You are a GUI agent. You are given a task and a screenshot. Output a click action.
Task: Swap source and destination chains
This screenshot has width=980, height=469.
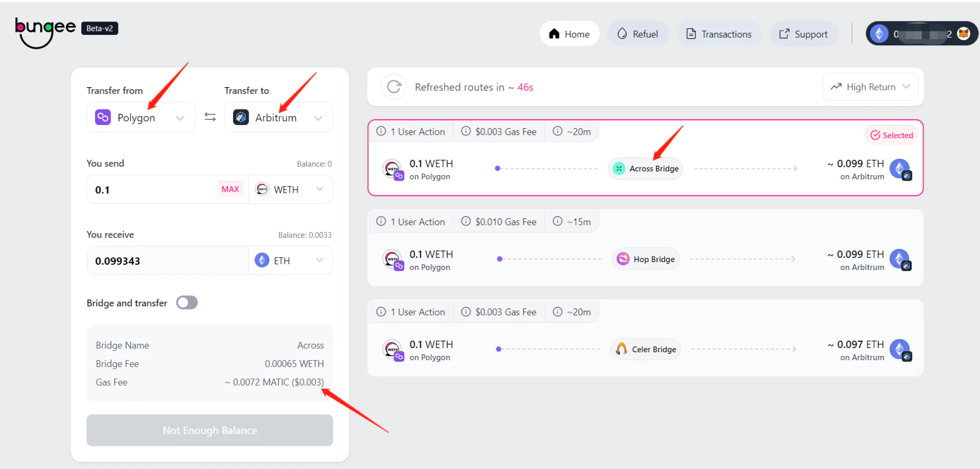(210, 117)
